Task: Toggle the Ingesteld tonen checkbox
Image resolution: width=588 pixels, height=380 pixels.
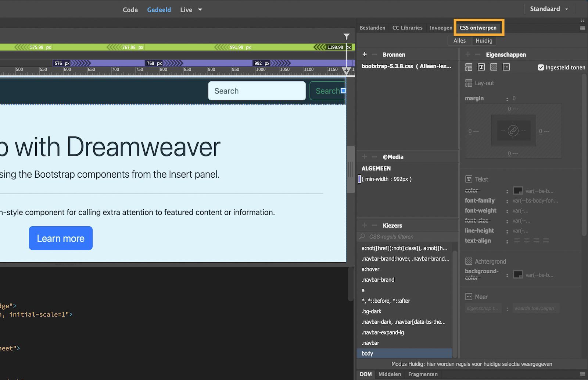Action: pos(541,67)
